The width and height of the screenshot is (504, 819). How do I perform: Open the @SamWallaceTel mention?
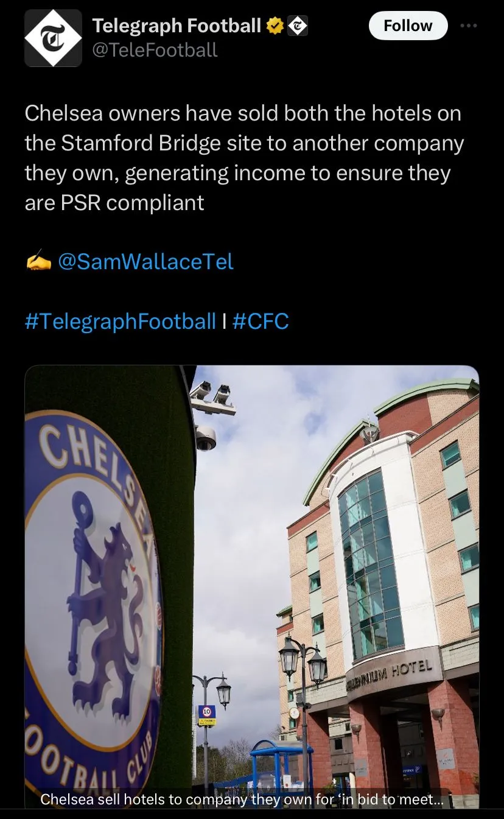coord(145,261)
